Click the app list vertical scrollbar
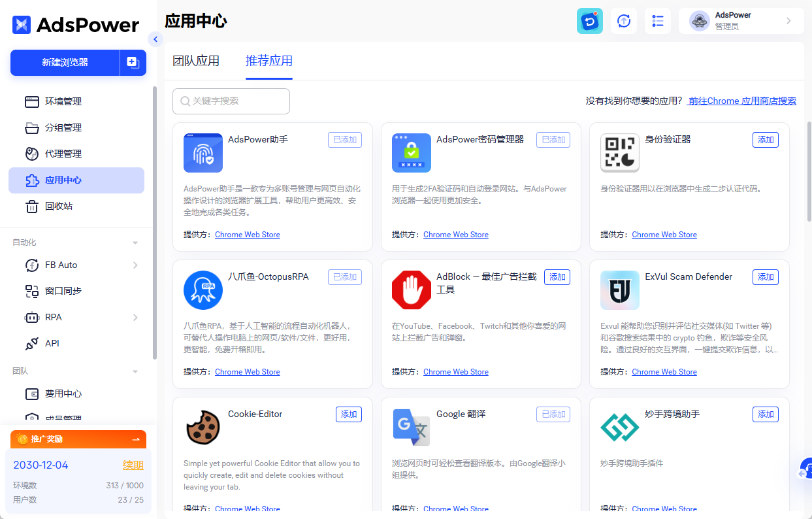 click(x=809, y=171)
